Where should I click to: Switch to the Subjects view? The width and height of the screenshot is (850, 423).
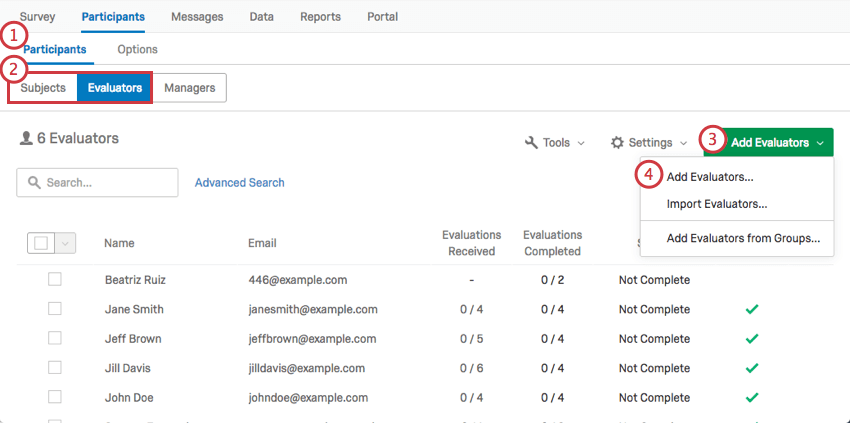point(43,88)
